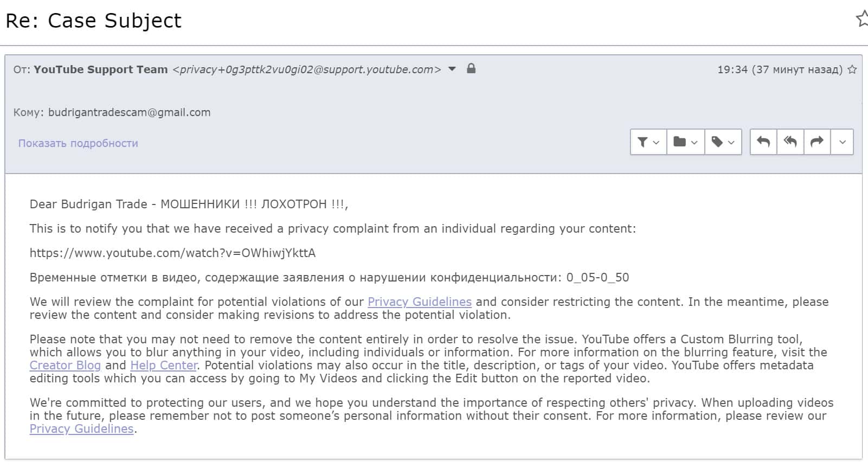Open the Creator Blog link
The height and width of the screenshot is (467, 868).
[65, 365]
